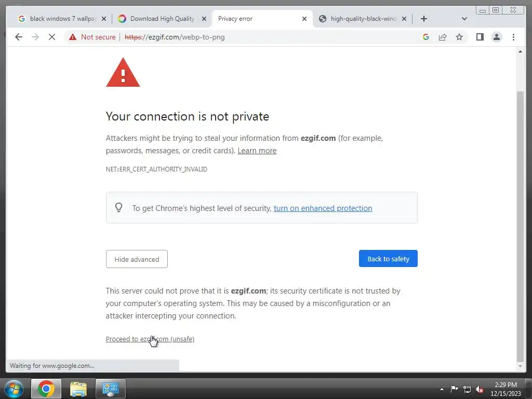
Task: Click the Action Center flag icon
Action: point(454,389)
